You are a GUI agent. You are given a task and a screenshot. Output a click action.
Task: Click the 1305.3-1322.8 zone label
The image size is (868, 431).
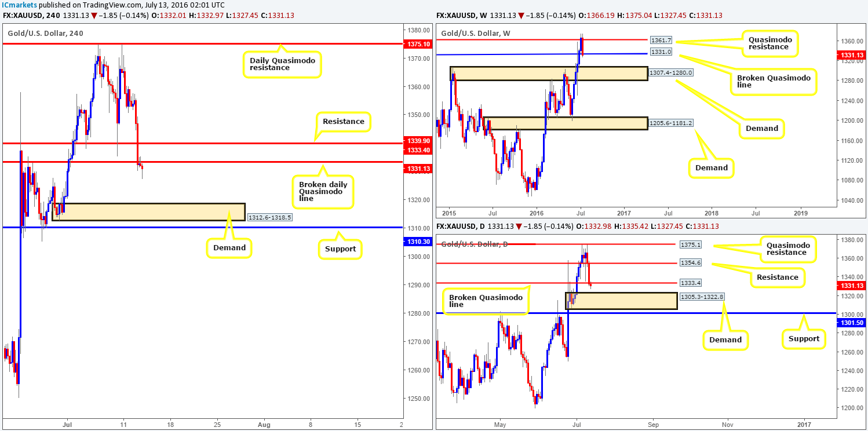coord(702,296)
